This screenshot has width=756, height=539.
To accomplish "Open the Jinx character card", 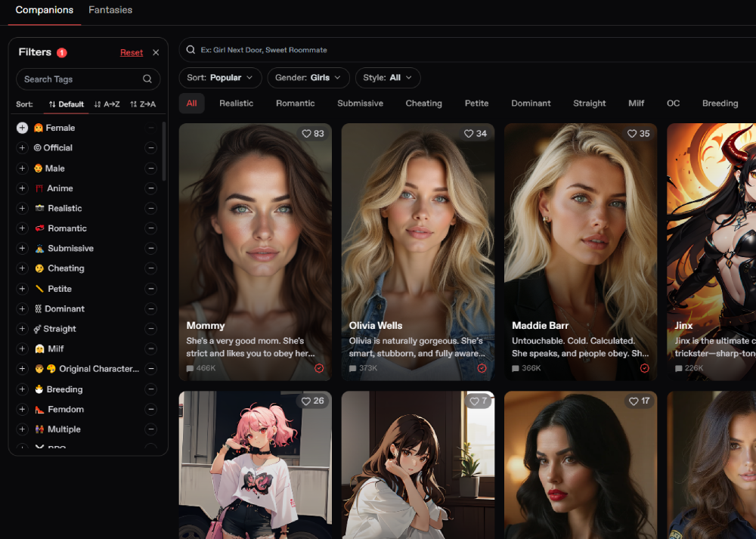I will coord(711,252).
